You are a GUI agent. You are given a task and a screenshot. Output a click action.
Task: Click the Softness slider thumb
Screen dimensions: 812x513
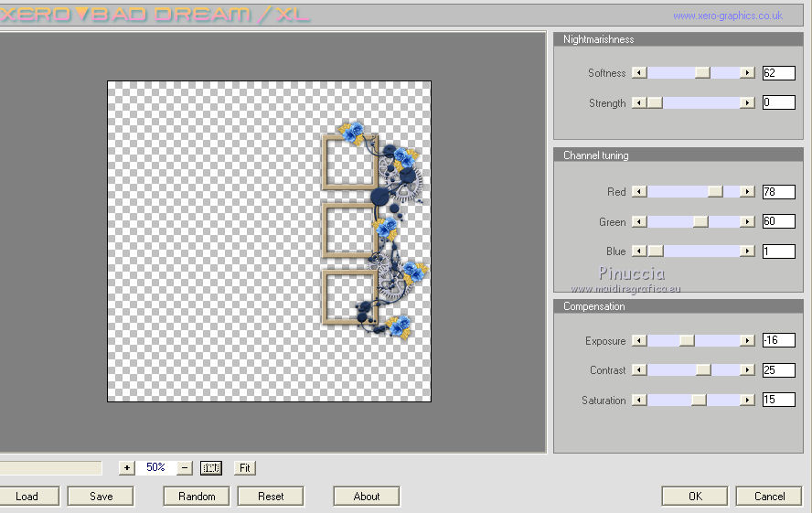click(x=703, y=73)
